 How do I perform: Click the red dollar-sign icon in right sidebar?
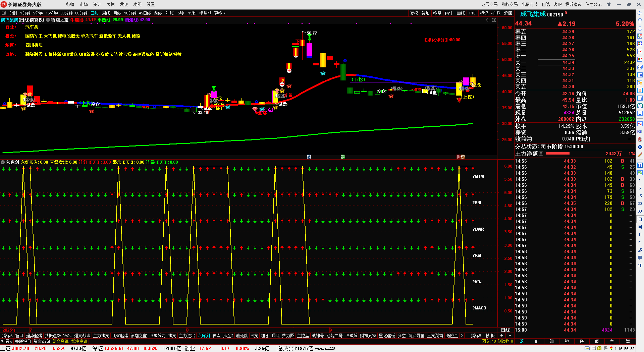click(x=640, y=139)
